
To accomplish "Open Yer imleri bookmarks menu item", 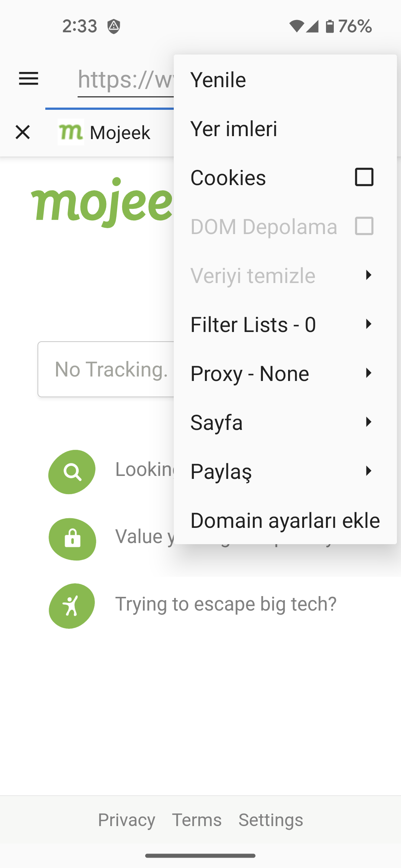I will [x=234, y=129].
